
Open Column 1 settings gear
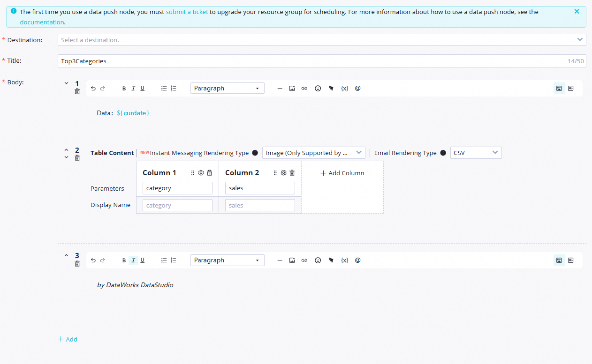pos(201,173)
